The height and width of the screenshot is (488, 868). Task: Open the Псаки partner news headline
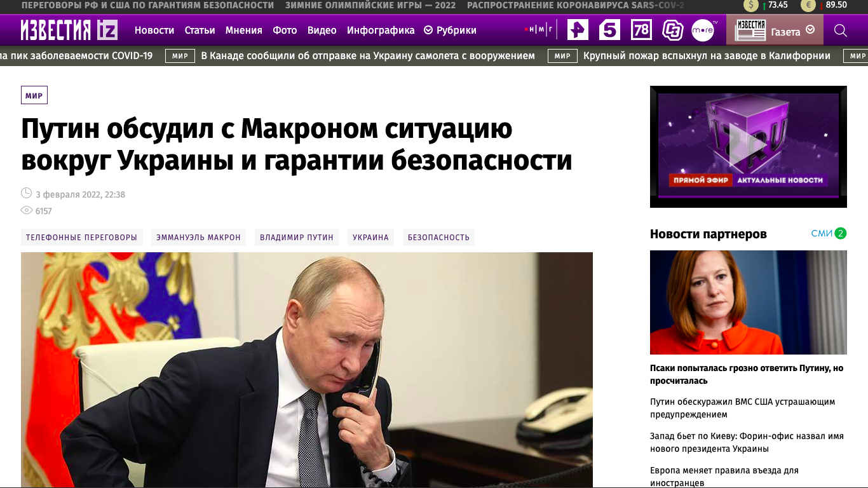(x=747, y=374)
